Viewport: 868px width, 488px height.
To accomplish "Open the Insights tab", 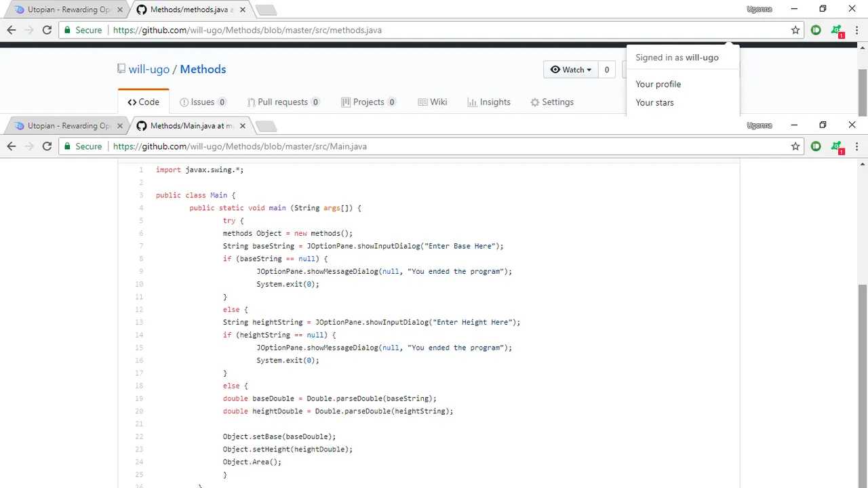I will click(489, 102).
